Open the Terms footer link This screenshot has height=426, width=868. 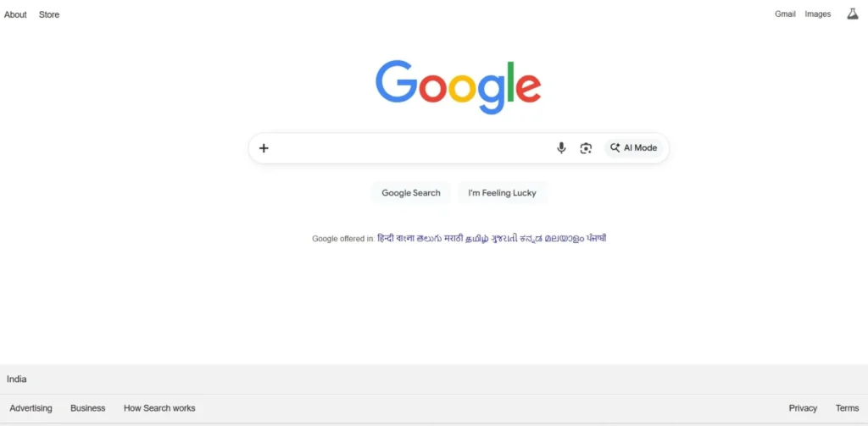pyautogui.click(x=847, y=408)
